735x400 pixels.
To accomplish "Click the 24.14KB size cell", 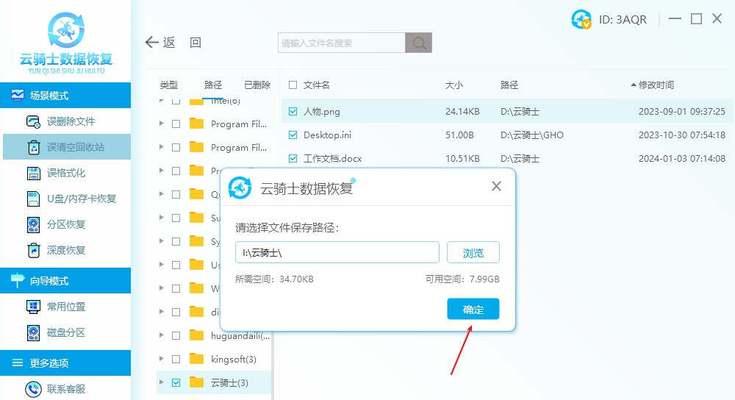I will point(462,112).
